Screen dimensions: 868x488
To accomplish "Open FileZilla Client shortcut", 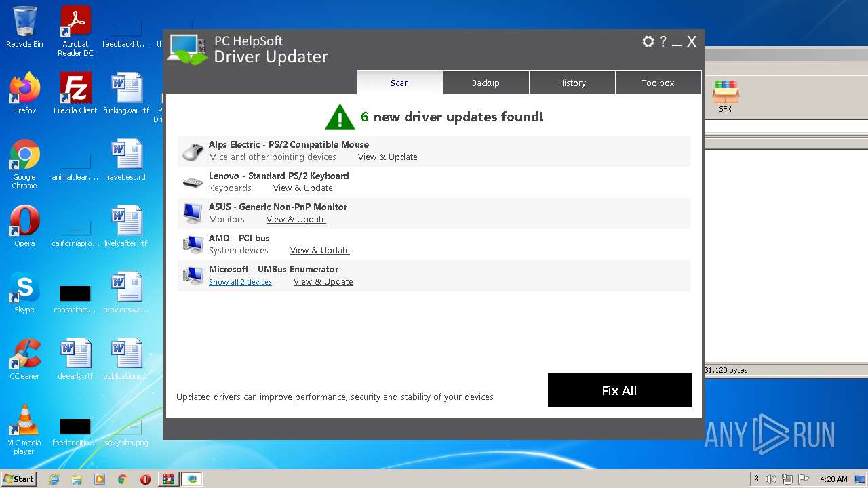I will tap(75, 94).
